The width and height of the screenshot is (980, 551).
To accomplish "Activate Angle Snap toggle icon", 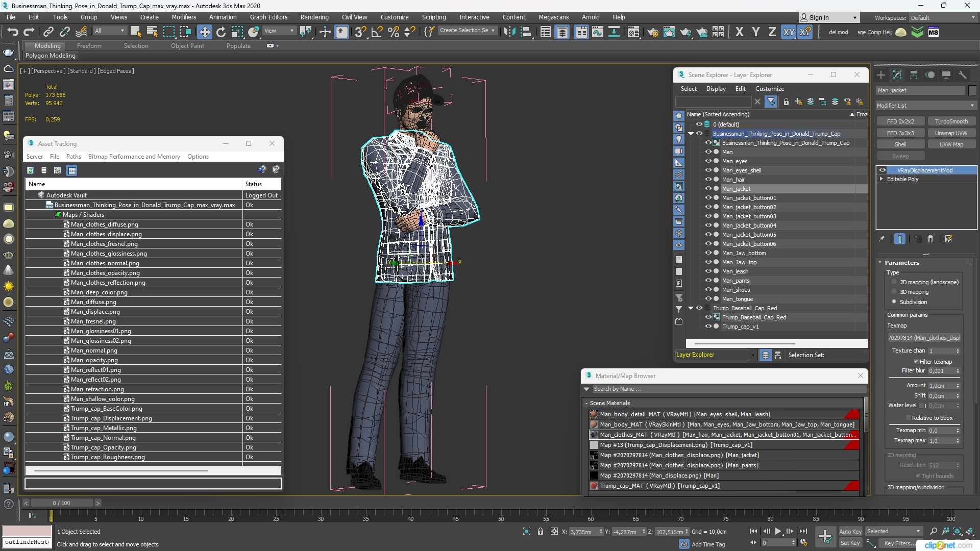I will [377, 32].
